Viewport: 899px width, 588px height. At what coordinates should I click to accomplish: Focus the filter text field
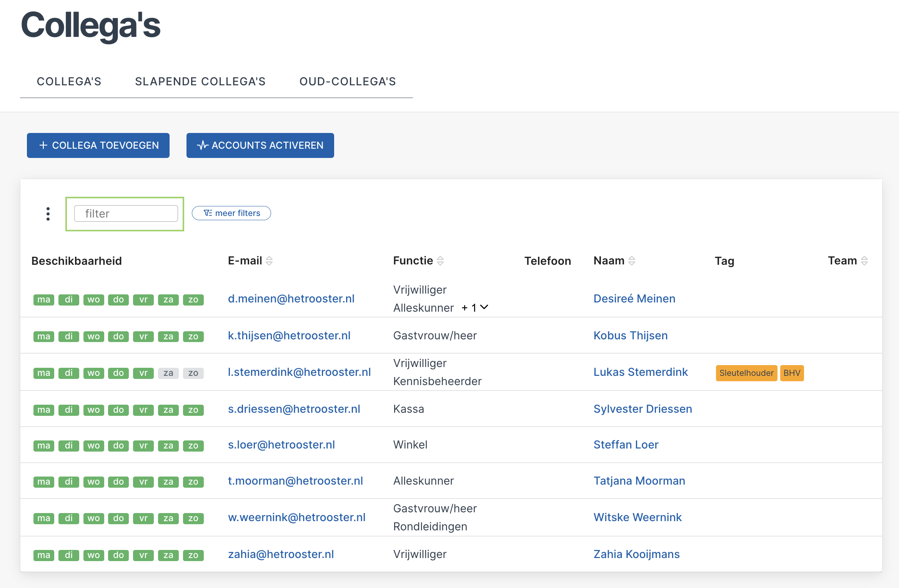click(126, 214)
